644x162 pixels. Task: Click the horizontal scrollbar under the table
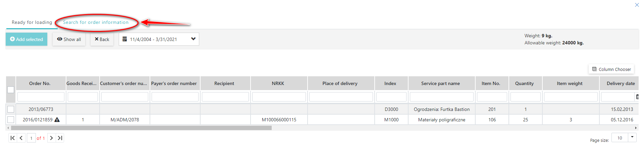point(141,128)
